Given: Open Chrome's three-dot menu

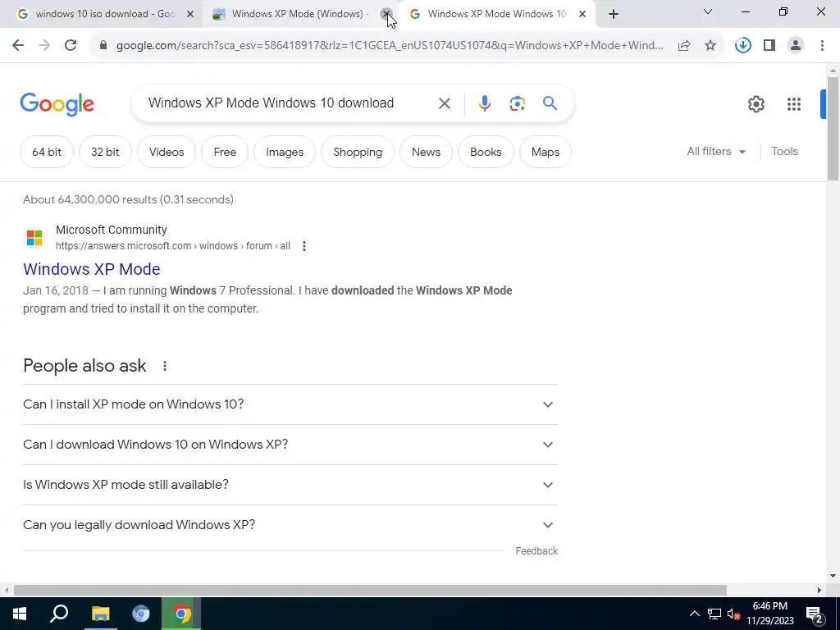Looking at the screenshot, I should [822, 46].
